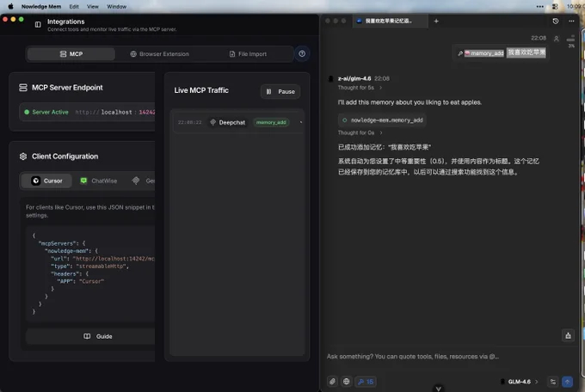585x392 pixels.
Task: Select the Chinese-titled chat tab in Deepchat
Action: pos(390,21)
